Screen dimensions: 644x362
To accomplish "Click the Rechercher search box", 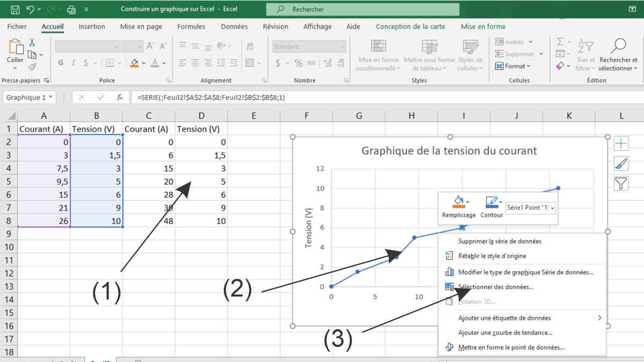I will point(363,10).
